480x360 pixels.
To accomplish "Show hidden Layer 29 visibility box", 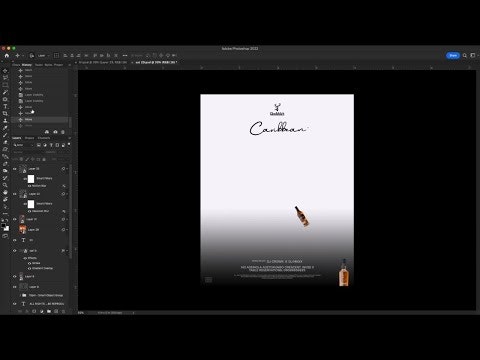I will click(x=15, y=230).
